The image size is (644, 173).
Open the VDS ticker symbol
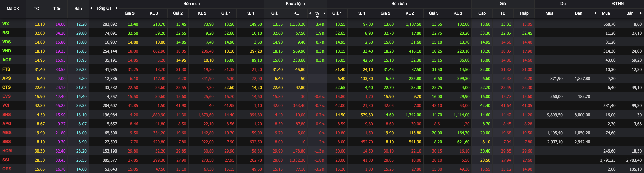(6, 42)
